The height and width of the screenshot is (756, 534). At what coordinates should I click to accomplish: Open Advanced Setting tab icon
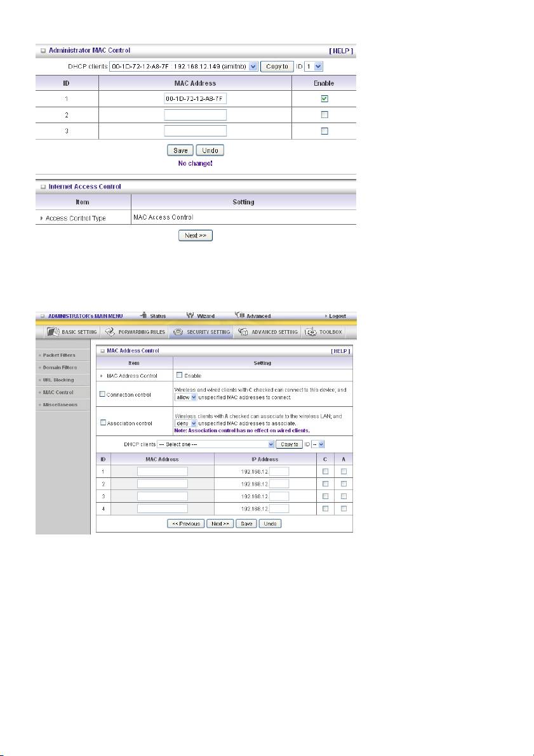pos(243,332)
